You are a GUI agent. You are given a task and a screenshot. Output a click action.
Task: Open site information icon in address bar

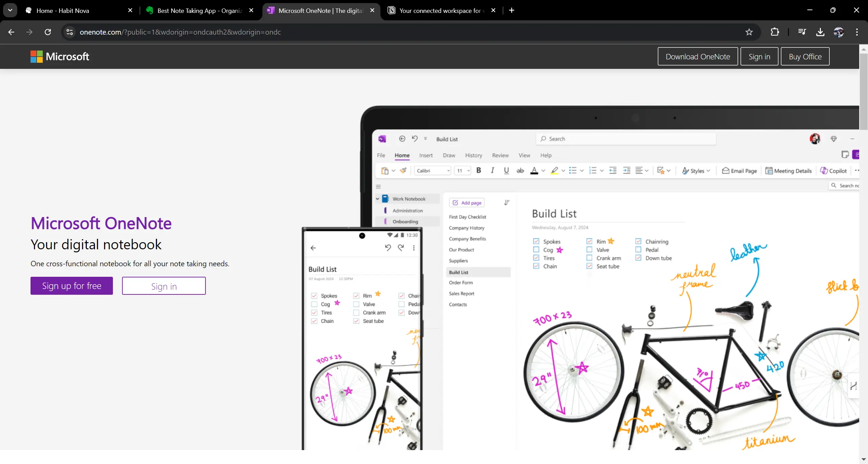(70, 32)
